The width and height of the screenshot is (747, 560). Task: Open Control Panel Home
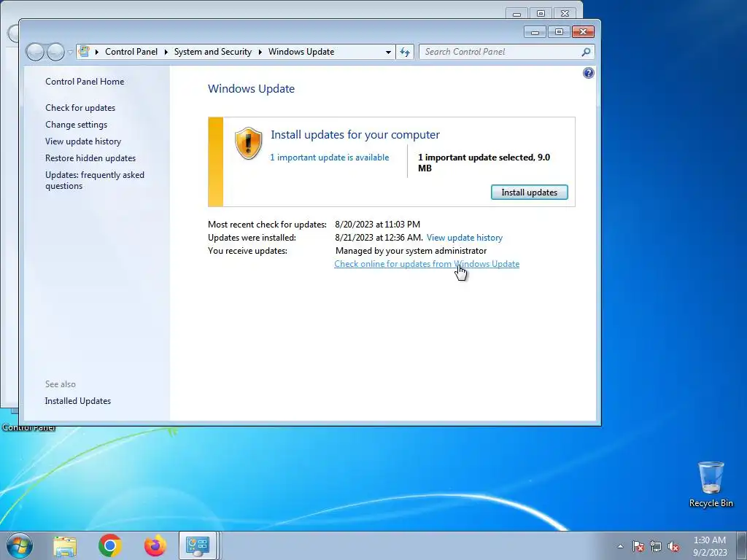pos(85,82)
